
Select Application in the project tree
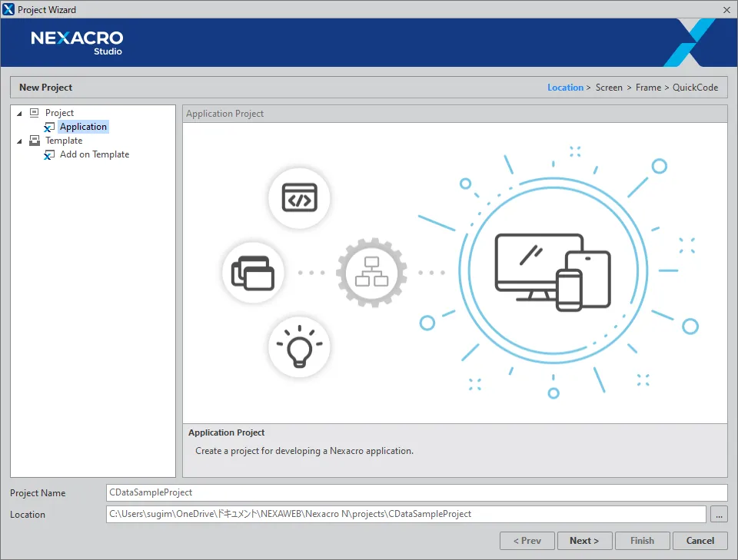(83, 127)
